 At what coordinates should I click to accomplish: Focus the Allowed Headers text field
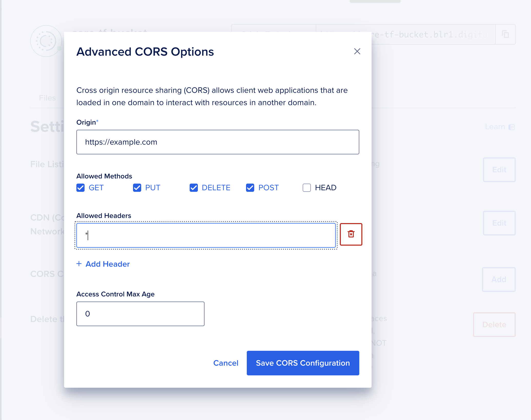coord(206,235)
